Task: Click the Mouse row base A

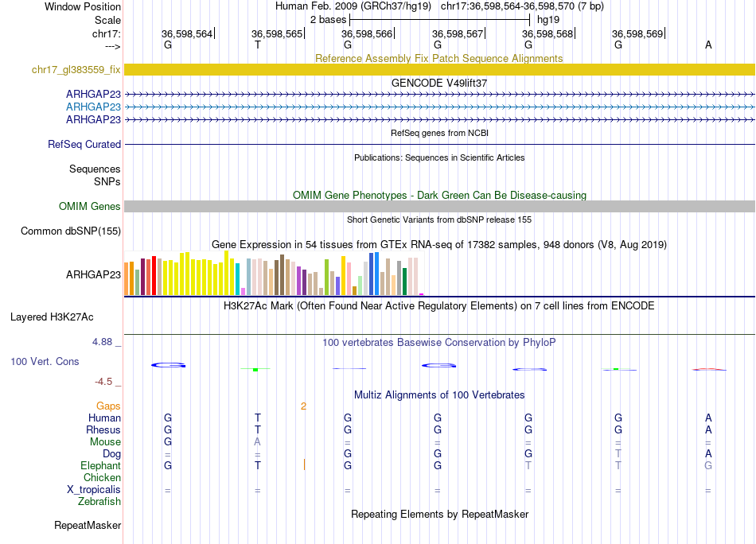Action: pos(258,442)
